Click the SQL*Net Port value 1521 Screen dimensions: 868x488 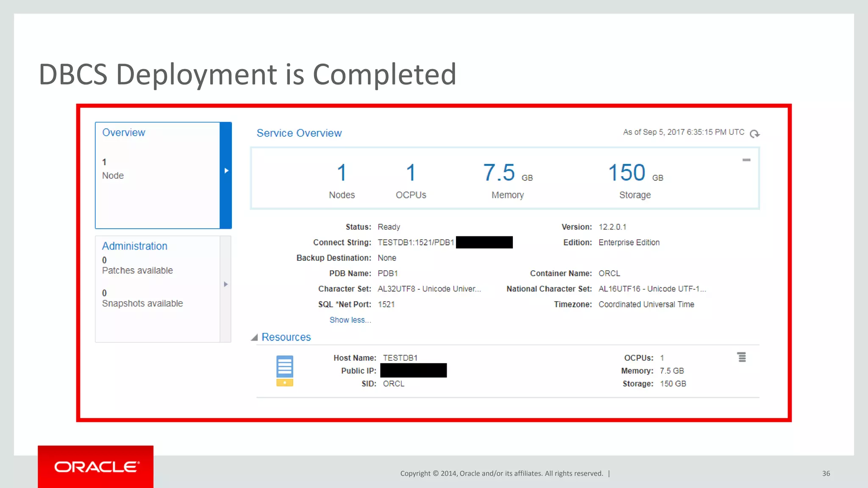[386, 305]
